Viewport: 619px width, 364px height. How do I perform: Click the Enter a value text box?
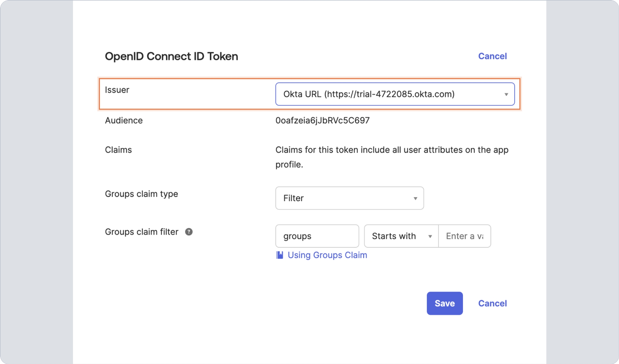(464, 236)
